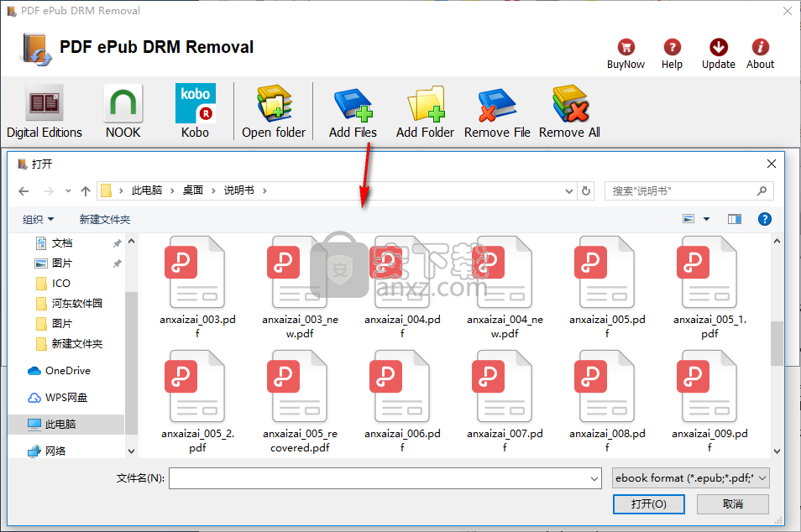This screenshot has width=801, height=532.
Task: Click 新建文件夹 in the toolbar
Action: (105, 220)
